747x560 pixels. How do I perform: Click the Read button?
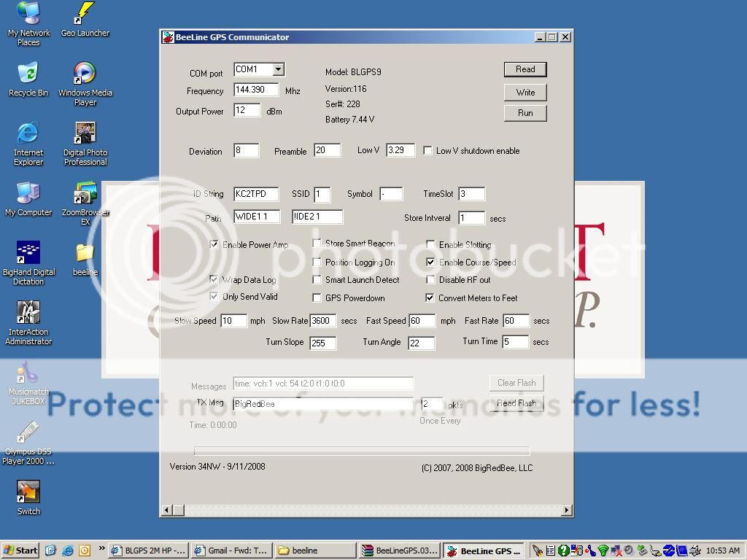pyautogui.click(x=525, y=69)
